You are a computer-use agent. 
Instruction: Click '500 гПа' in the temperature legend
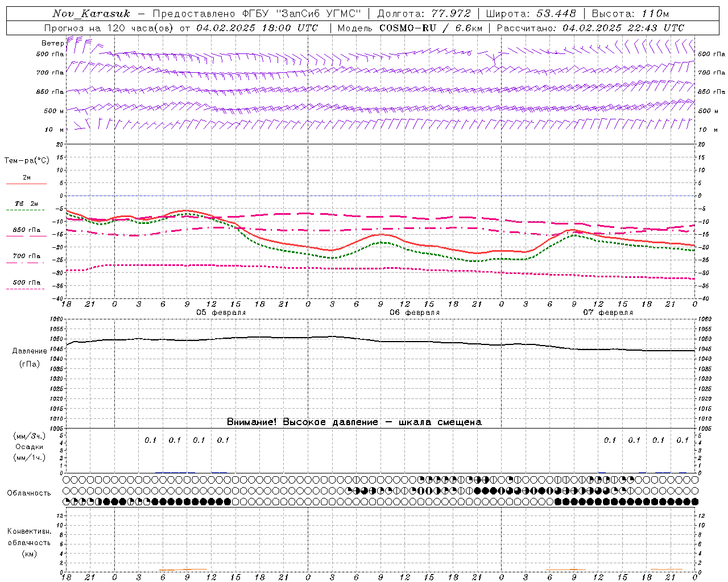pos(27,282)
